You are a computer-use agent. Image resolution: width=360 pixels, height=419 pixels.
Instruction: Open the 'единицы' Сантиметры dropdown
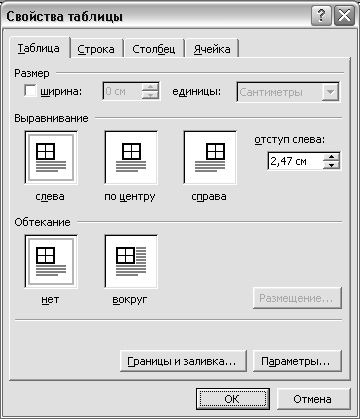click(x=330, y=92)
